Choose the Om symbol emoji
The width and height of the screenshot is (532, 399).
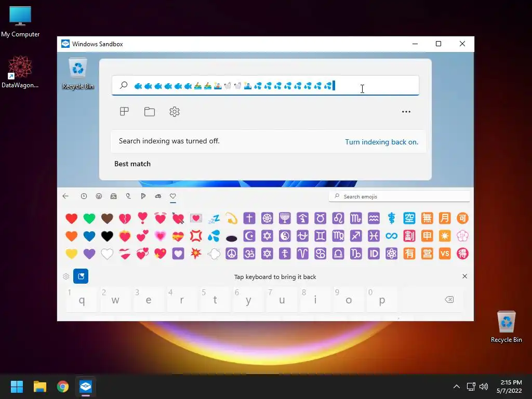(249, 254)
